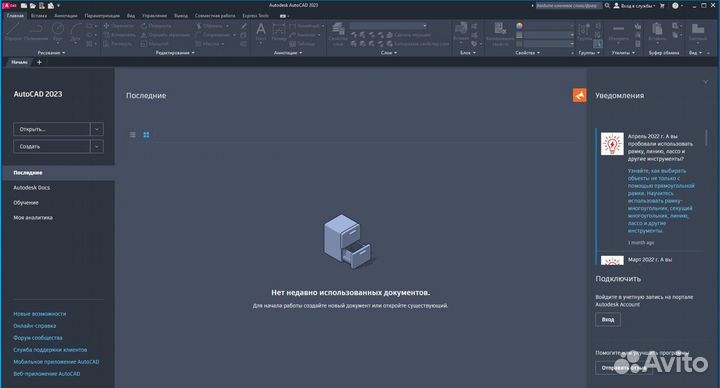The height and width of the screenshot is (388, 720).
Task: Expand the Утилиты panel
Action: [623, 53]
